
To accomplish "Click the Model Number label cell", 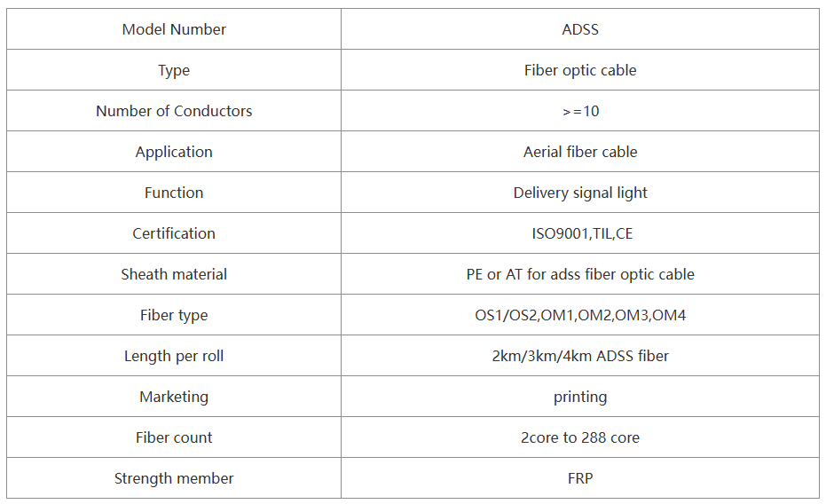I will pyautogui.click(x=174, y=29).
